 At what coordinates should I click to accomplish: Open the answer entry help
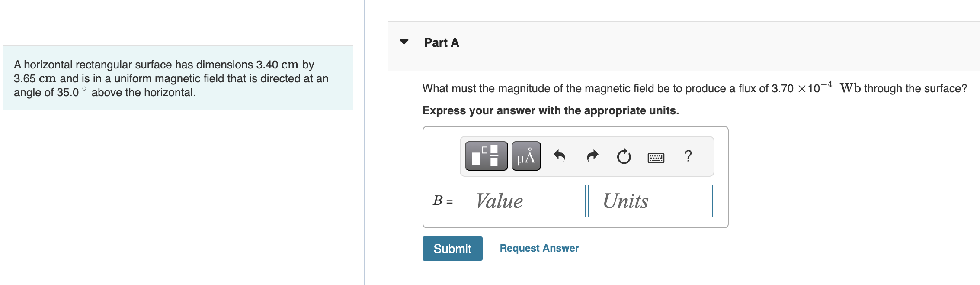pyautogui.click(x=687, y=156)
